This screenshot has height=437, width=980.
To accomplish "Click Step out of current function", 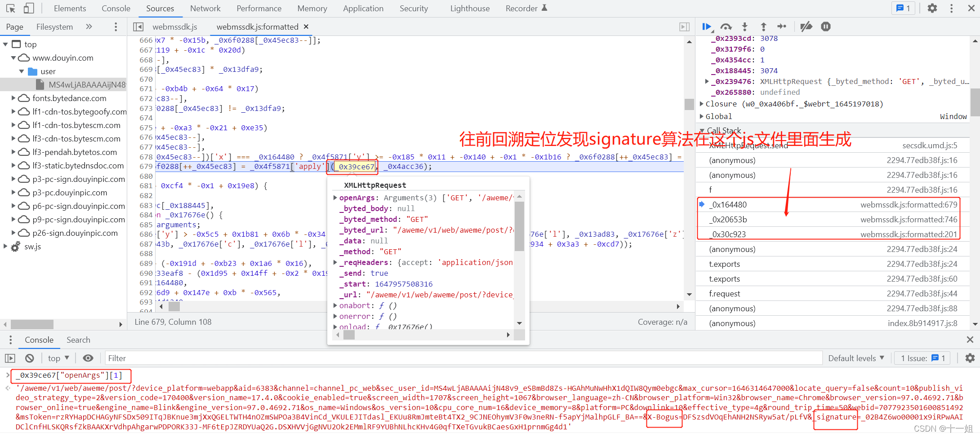I will click(x=763, y=27).
